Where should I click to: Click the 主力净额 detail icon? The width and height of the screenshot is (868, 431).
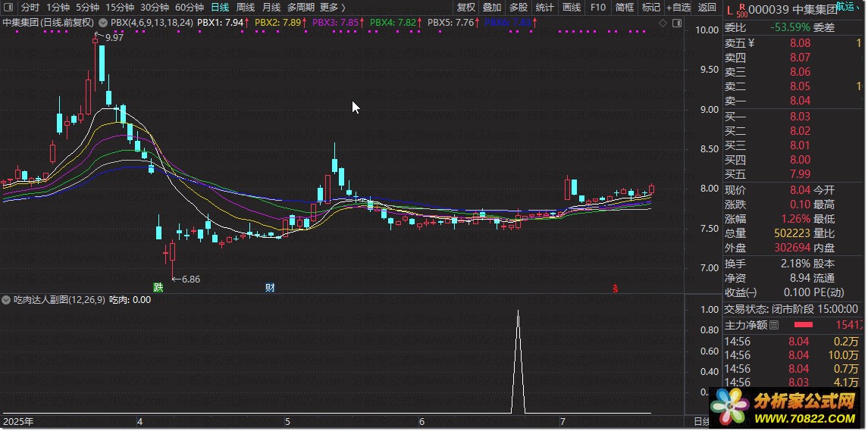(x=774, y=325)
